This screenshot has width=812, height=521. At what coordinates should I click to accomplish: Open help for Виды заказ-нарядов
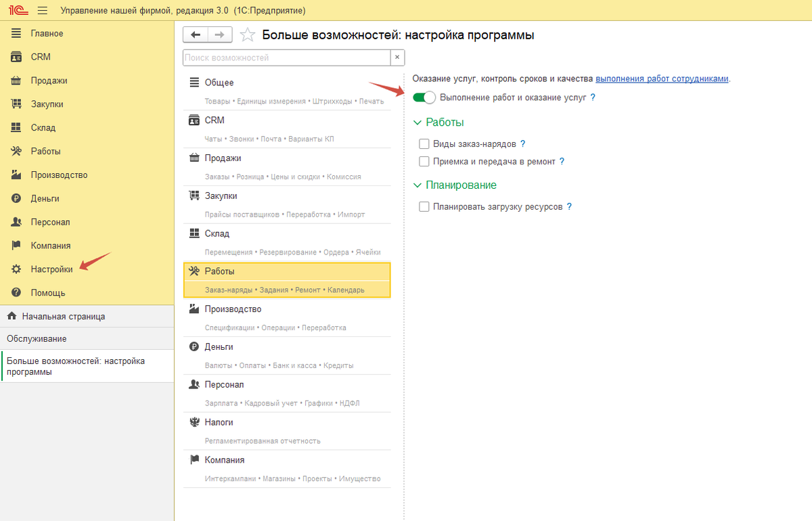pyautogui.click(x=523, y=144)
